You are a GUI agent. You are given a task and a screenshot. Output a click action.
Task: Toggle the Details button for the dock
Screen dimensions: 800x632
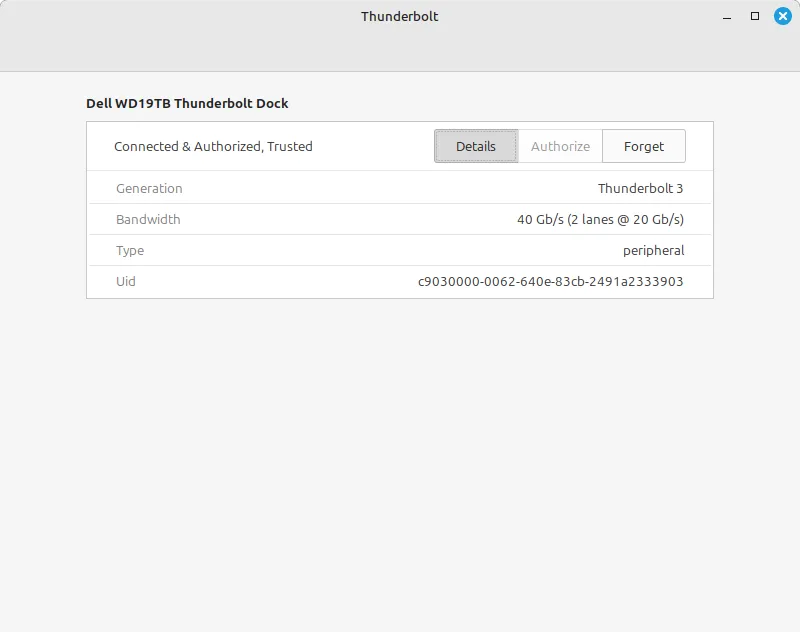(x=476, y=146)
